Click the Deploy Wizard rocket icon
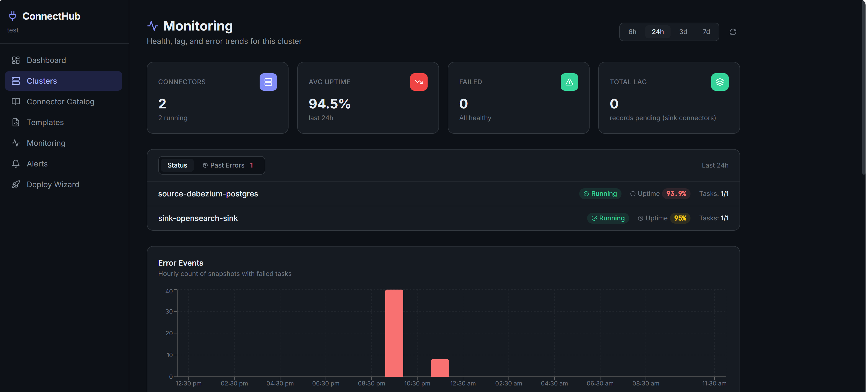Viewport: 868px width, 392px height. click(16, 184)
